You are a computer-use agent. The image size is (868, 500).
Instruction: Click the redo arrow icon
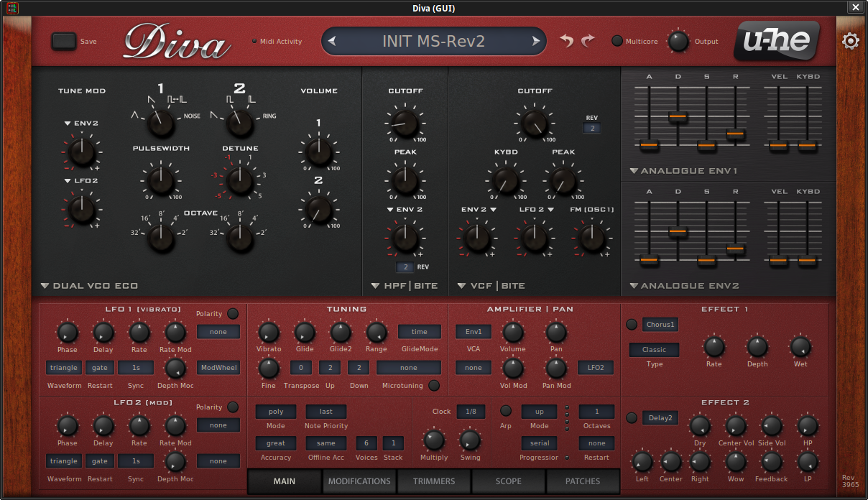click(x=588, y=41)
